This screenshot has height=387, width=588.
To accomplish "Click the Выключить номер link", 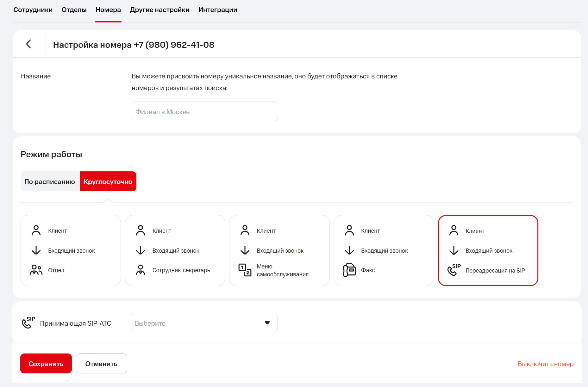I will click(545, 364).
